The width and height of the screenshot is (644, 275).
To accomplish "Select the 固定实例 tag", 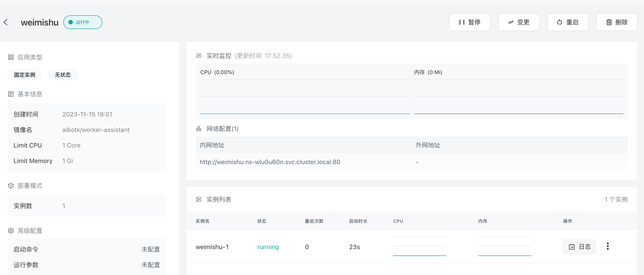I will coord(24,75).
